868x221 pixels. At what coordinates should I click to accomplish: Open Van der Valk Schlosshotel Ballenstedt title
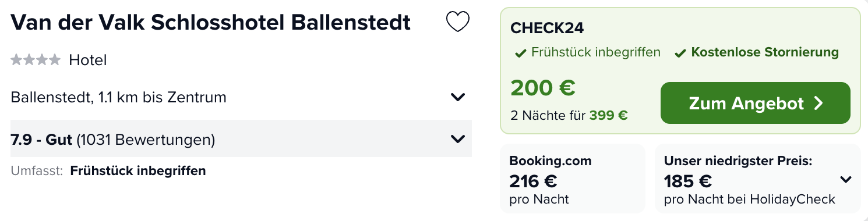(x=211, y=22)
